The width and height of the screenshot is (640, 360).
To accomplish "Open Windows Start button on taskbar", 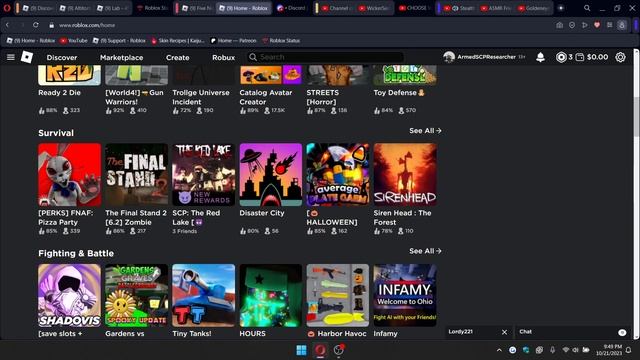I will (302, 350).
